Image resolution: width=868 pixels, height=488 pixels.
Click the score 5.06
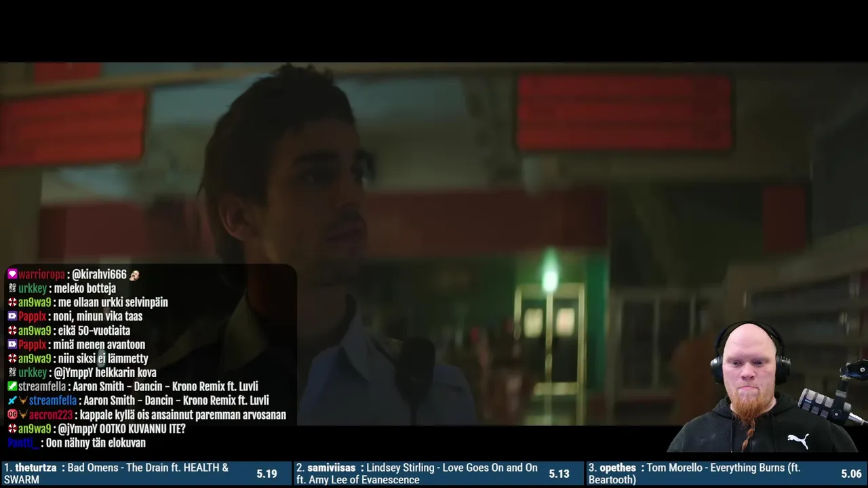851,474
